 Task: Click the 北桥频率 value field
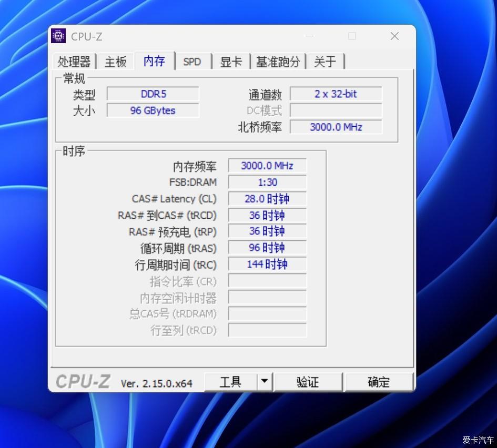pos(336,127)
